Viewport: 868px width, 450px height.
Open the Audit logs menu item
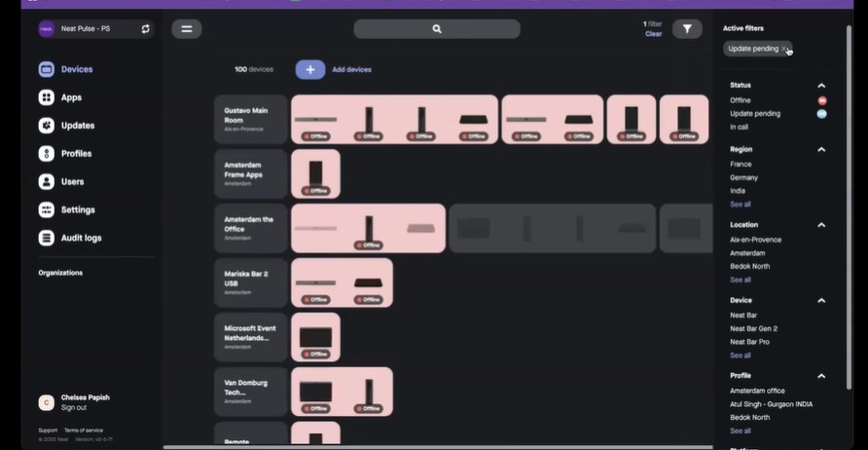tap(81, 238)
